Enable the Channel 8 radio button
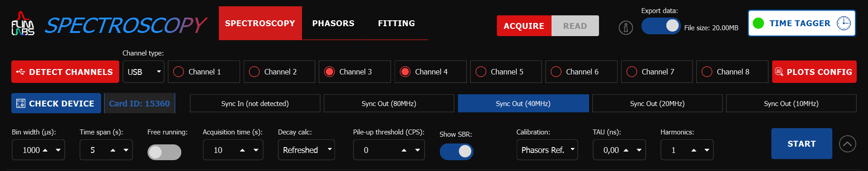Viewport: 868px width, 171px height. 707,72
